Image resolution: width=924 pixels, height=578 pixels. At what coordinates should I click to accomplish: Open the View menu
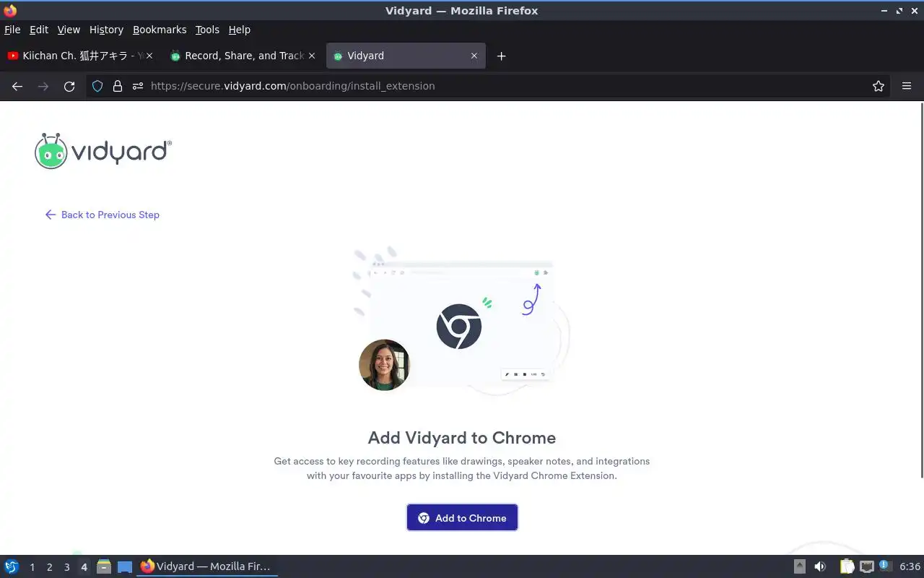pyautogui.click(x=69, y=30)
